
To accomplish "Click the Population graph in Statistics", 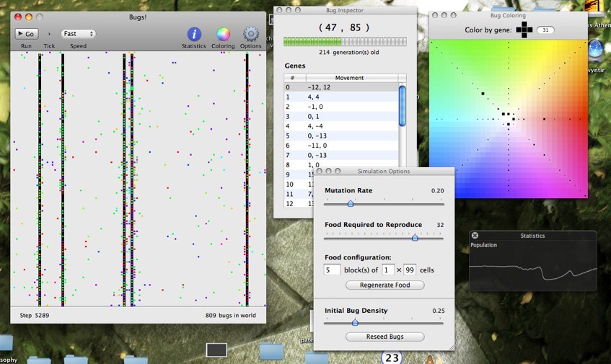I will (532, 270).
